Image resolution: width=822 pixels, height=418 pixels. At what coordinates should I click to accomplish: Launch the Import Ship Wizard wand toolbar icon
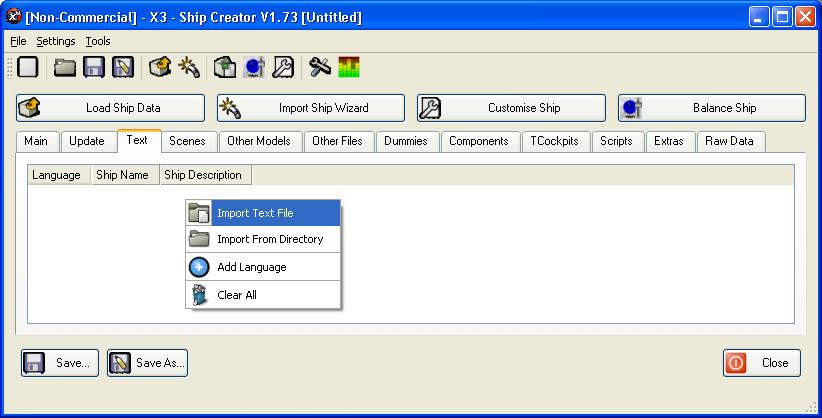pos(189,68)
